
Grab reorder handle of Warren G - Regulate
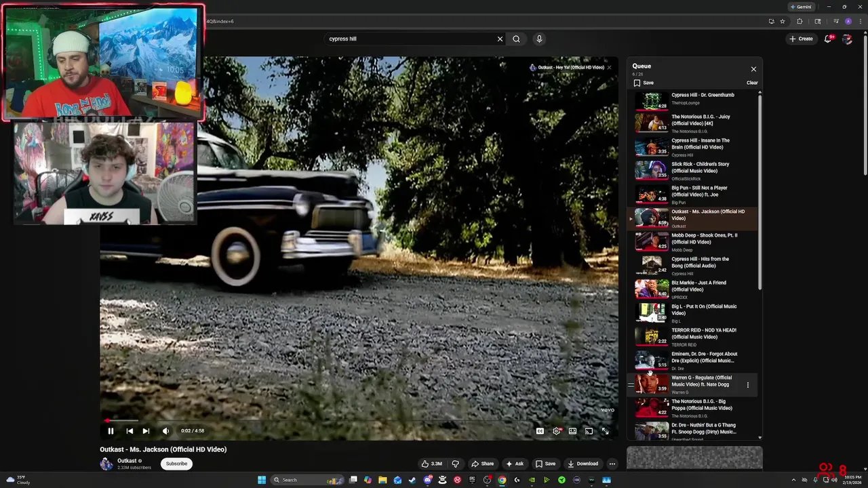coord(631,385)
